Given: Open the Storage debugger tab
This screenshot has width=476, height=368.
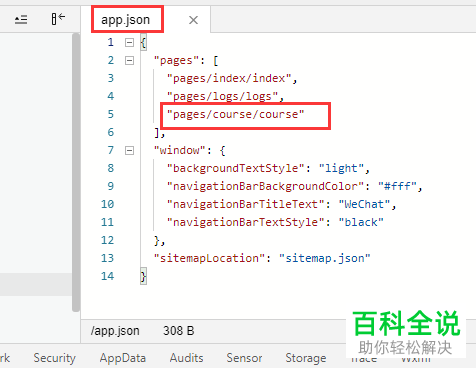Looking at the screenshot, I should (306, 358).
